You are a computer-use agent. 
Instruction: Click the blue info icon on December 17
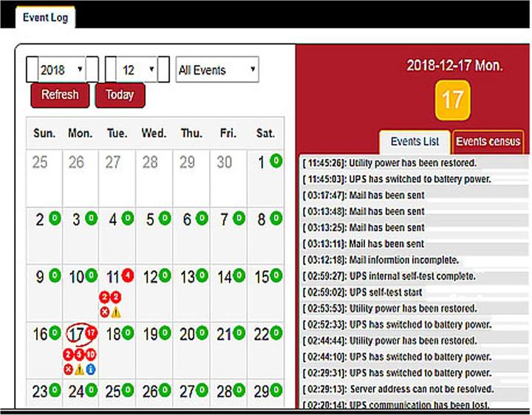pos(90,368)
